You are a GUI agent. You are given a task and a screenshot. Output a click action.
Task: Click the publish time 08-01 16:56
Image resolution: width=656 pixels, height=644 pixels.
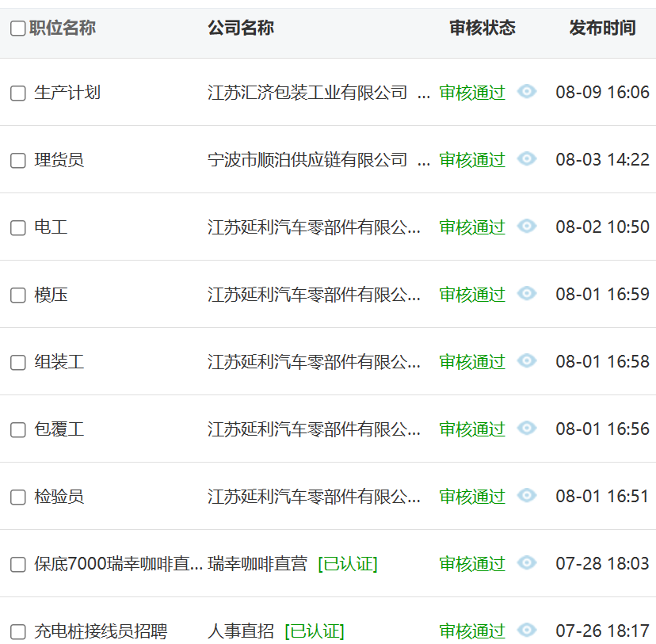click(x=602, y=429)
